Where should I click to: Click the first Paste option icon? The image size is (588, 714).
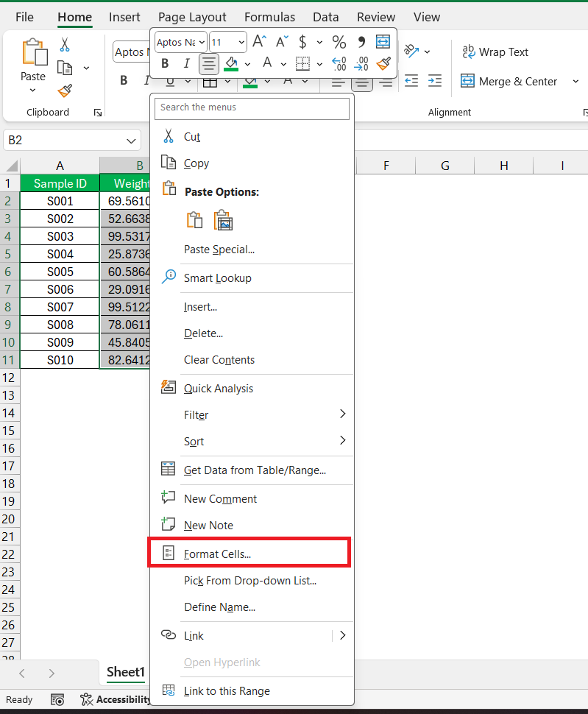194,220
